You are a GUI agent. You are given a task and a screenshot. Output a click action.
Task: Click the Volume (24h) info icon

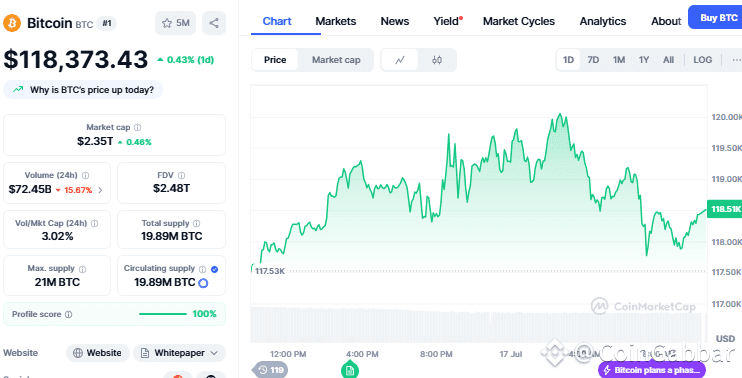[85, 176]
